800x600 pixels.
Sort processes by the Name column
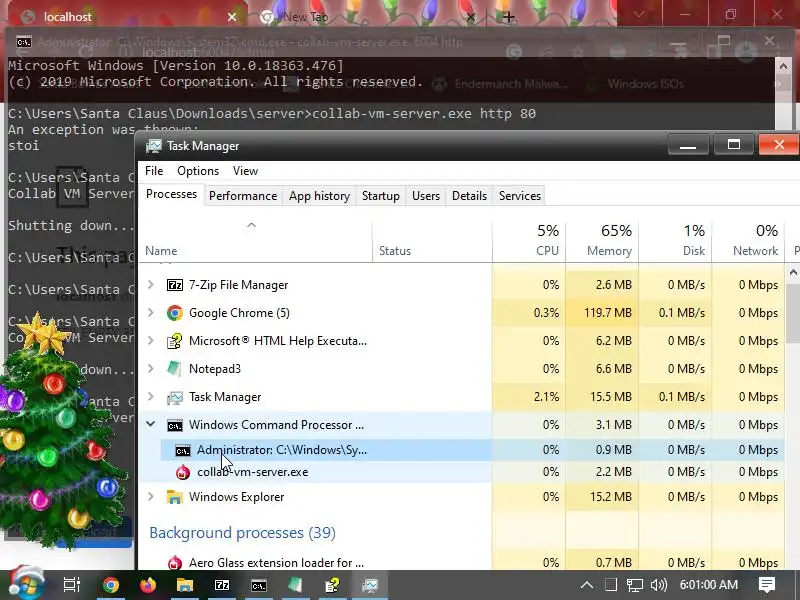(255, 241)
